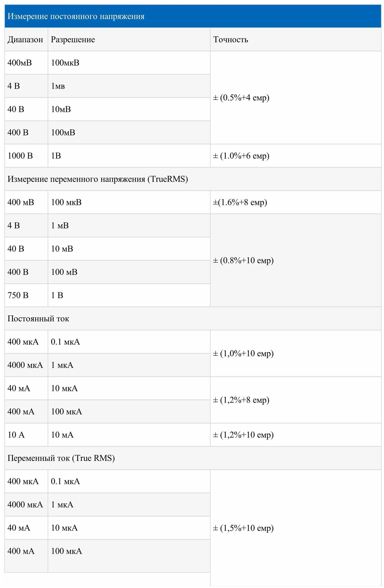Image resolution: width=384 pixels, height=588 pixels.
Task: Click the blue header "Измерение постоянного напряжения"
Action: [76, 16]
